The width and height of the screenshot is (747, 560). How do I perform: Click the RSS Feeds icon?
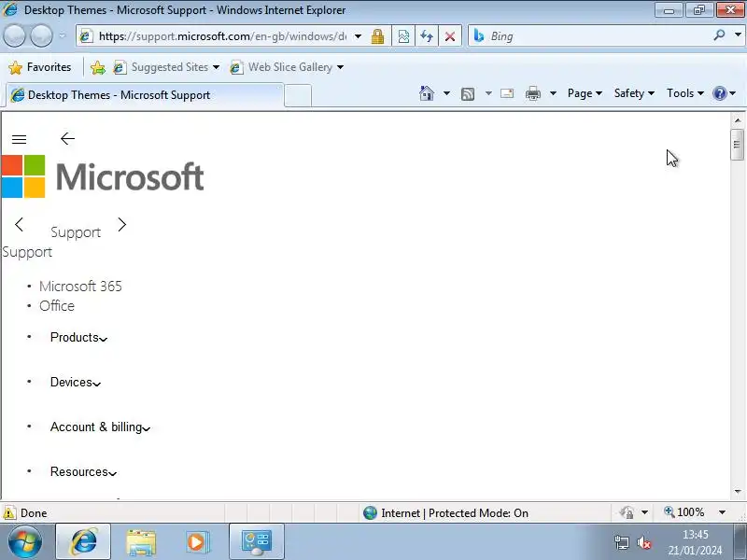(x=468, y=94)
